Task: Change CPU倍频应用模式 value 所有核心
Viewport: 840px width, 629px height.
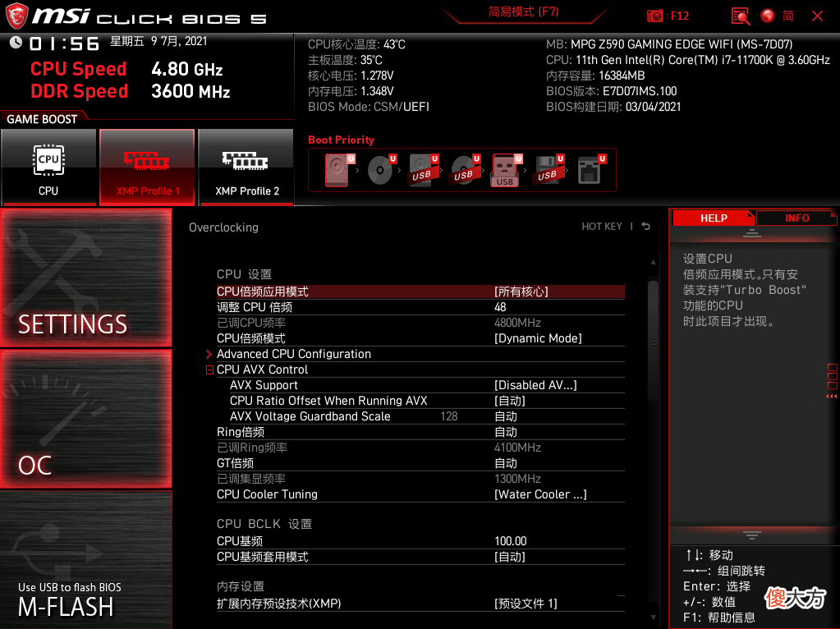Action: (521, 292)
